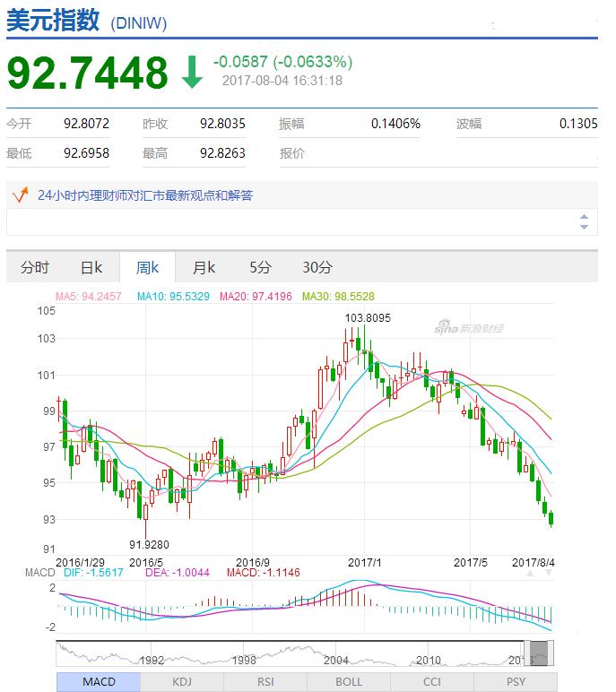Show the 30分 minute chart
The width and height of the screenshot is (616, 692).
317,267
